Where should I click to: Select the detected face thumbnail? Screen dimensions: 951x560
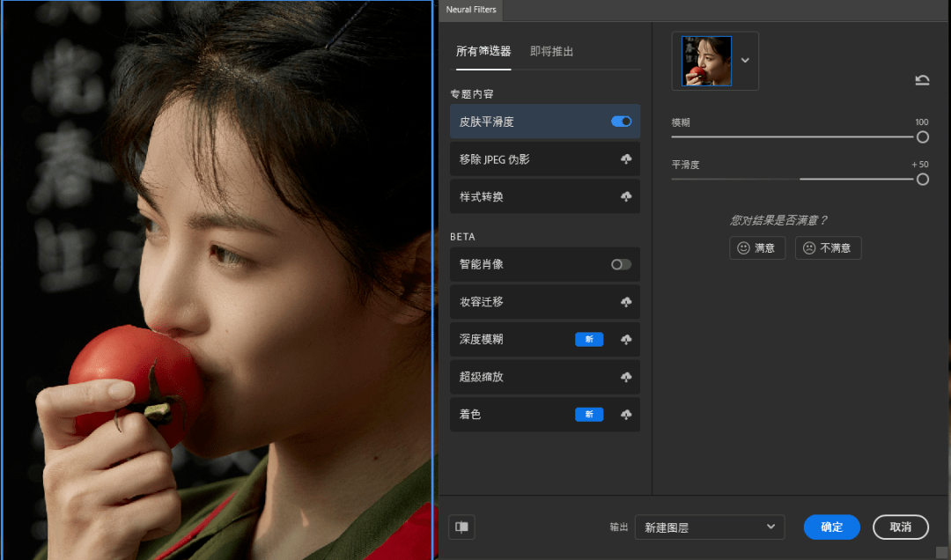(x=706, y=61)
